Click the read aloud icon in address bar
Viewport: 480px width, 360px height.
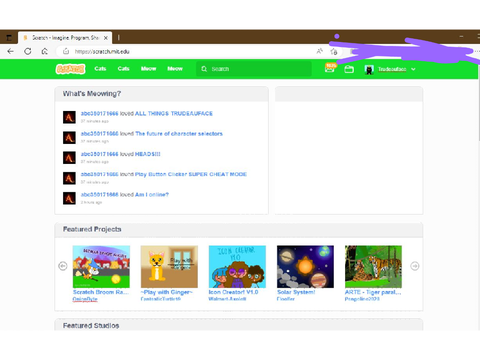[x=319, y=51]
